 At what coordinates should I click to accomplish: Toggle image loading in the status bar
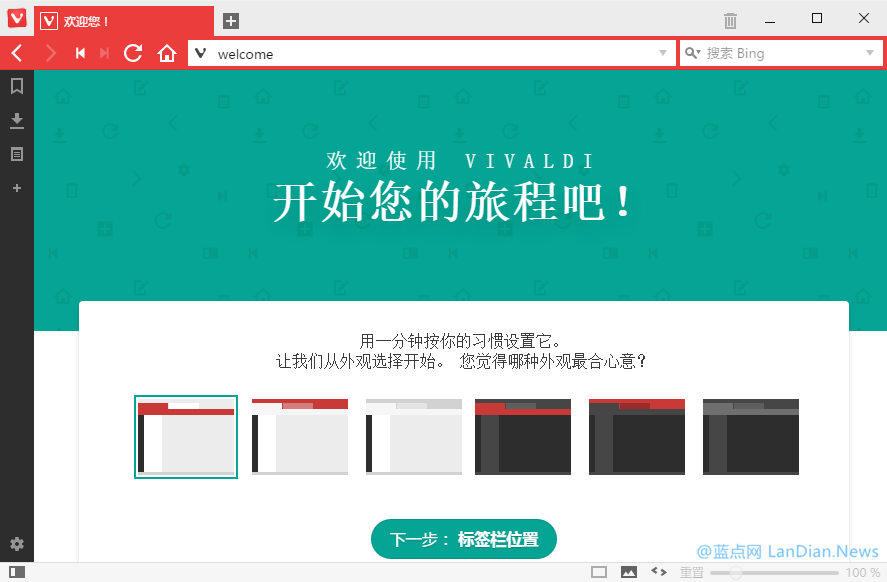point(628,571)
